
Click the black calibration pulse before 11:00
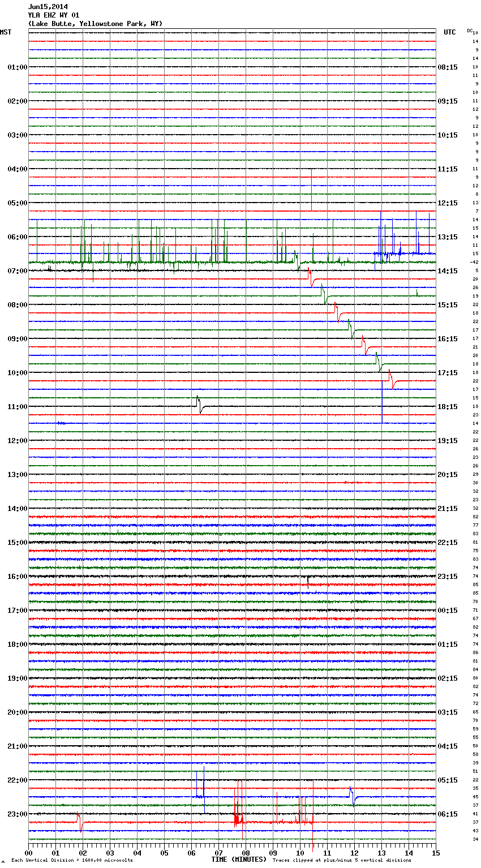(x=199, y=404)
